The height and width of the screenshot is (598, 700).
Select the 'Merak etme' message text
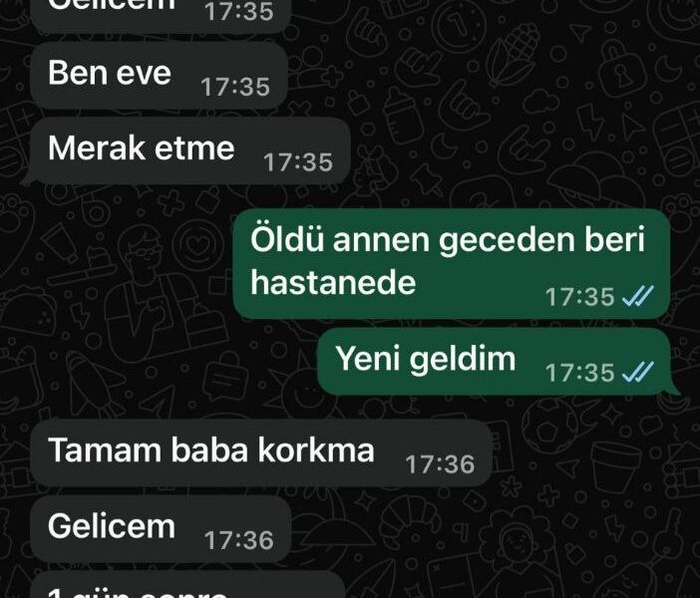tap(141, 149)
